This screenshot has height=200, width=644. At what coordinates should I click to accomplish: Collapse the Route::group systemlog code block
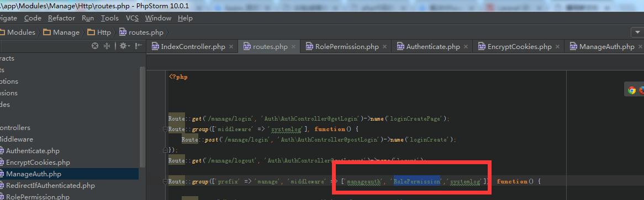click(165, 129)
